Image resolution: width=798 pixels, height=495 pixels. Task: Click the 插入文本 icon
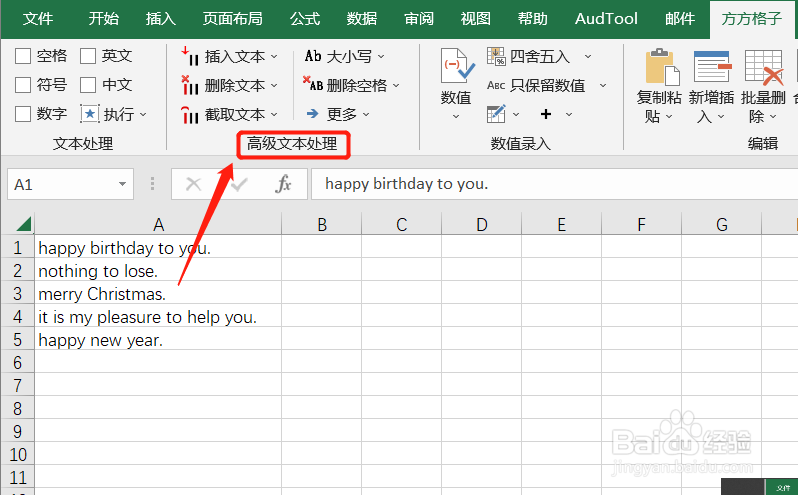(190, 56)
